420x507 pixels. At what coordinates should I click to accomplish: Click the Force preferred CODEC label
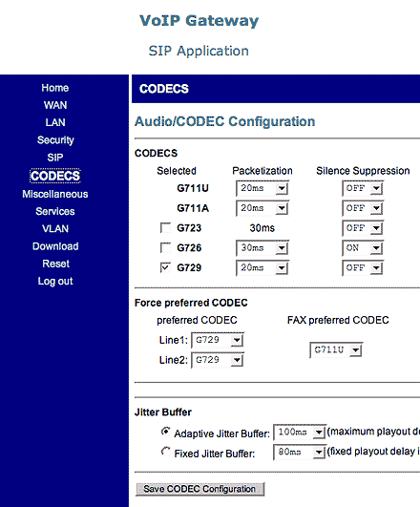click(x=191, y=303)
